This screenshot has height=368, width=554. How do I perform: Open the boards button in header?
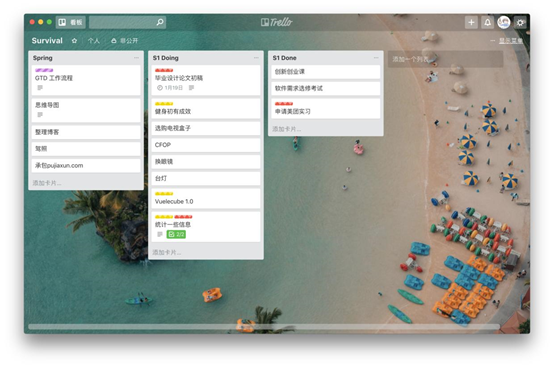(x=71, y=22)
